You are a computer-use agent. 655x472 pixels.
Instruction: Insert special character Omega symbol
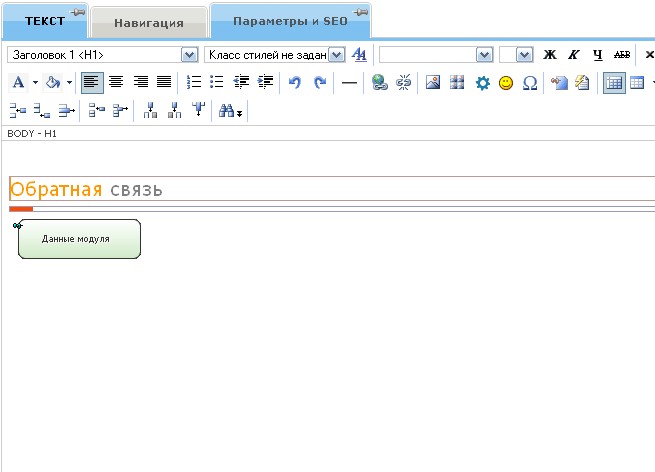[x=529, y=83]
